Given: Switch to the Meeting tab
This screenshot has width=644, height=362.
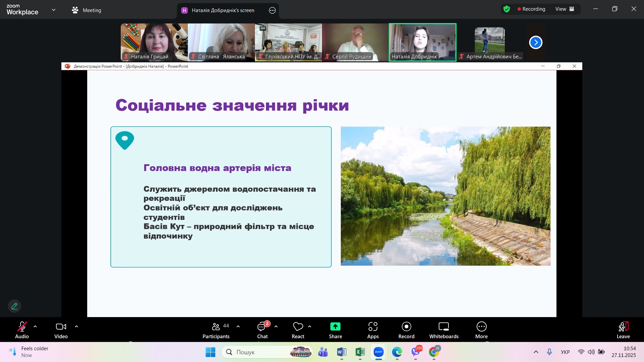Looking at the screenshot, I should click(87, 10).
